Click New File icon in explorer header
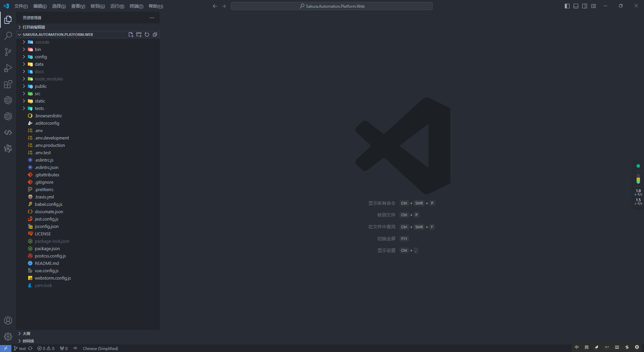This screenshot has width=644, height=352. 131,35
